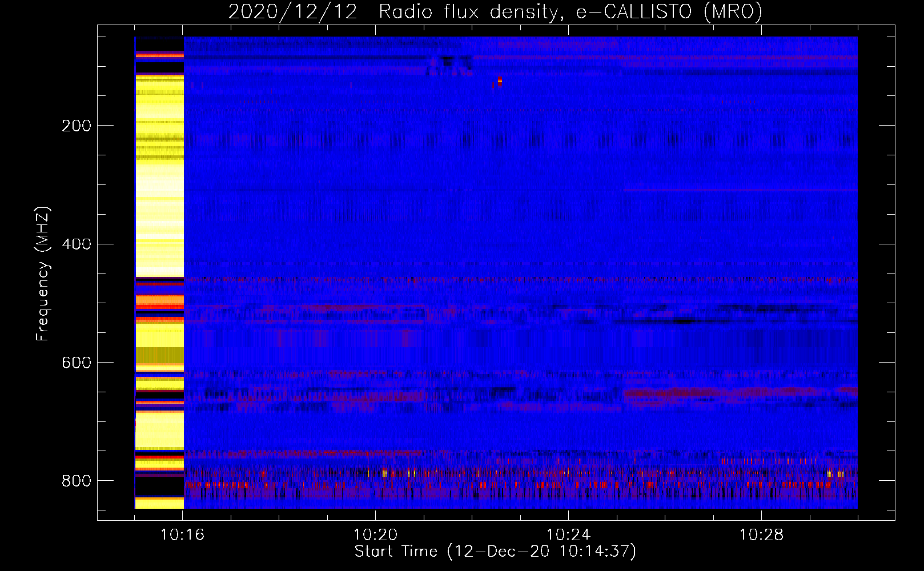Click the 800 frequency tick label

[77, 481]
